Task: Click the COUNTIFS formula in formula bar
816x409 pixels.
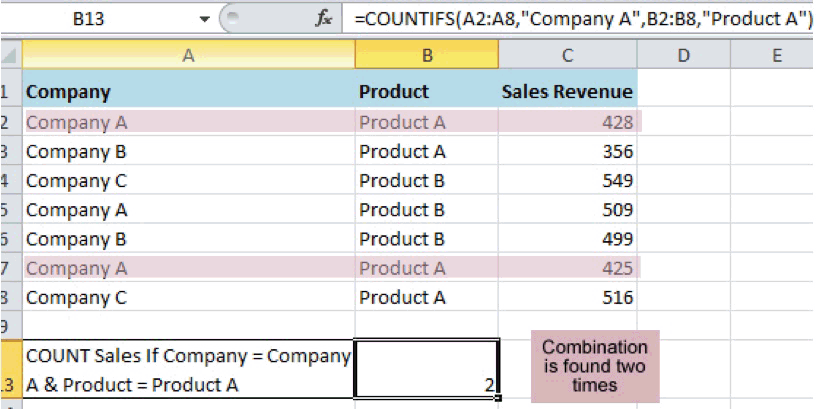Action: pos(577,17)
